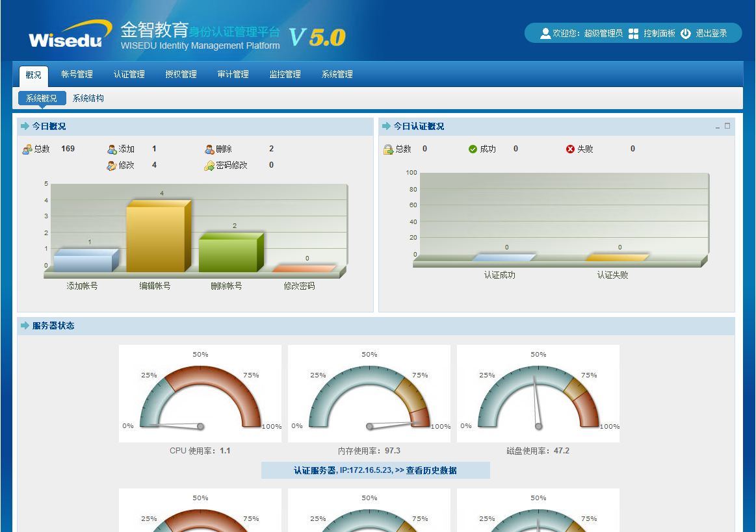Click the 删除 account icon
This screenshot has width=756, height=532.
pos(209,149)
